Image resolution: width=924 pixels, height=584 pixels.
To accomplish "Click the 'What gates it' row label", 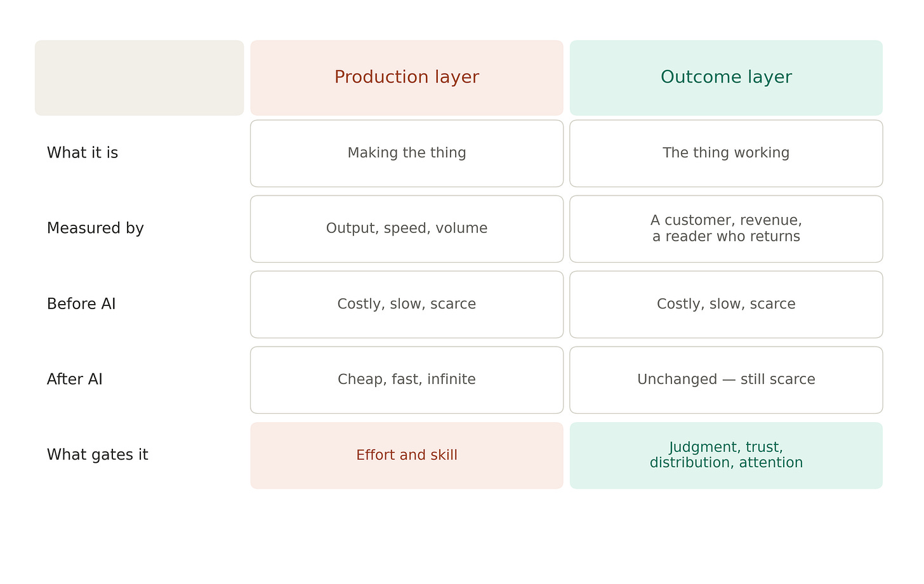I will click(x=98, y=455).
